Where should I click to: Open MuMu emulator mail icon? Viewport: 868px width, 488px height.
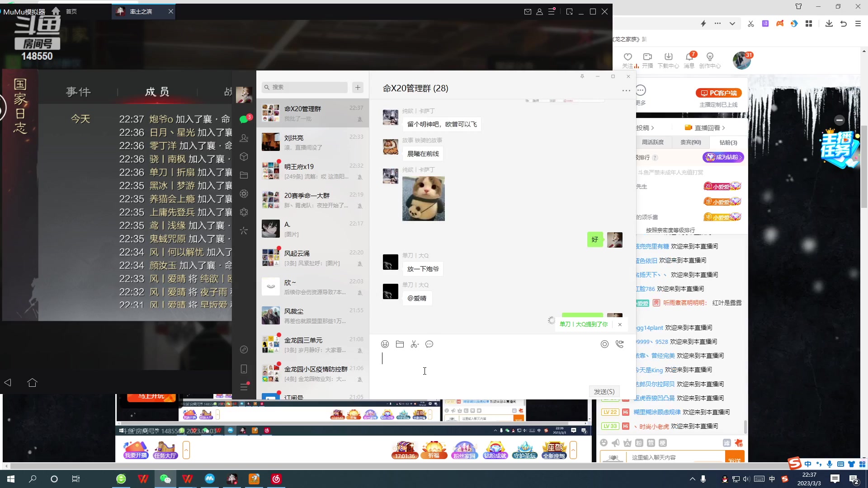coord(528,12)
